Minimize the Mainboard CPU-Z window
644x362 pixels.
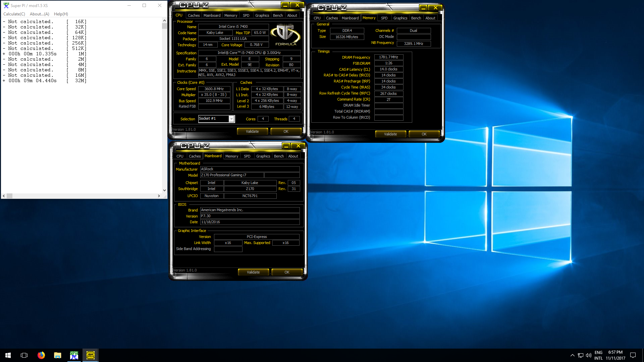pyautogui.click(x=286, y=146)
